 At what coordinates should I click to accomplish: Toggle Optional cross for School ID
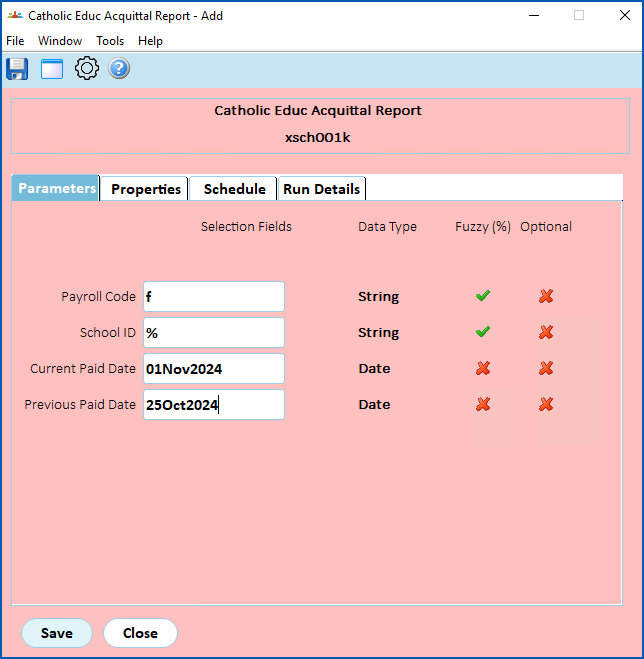[x=546, y=332]
